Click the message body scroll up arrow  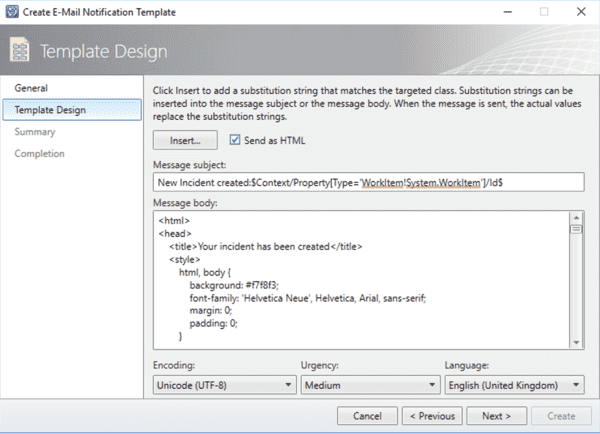(576, 216)
